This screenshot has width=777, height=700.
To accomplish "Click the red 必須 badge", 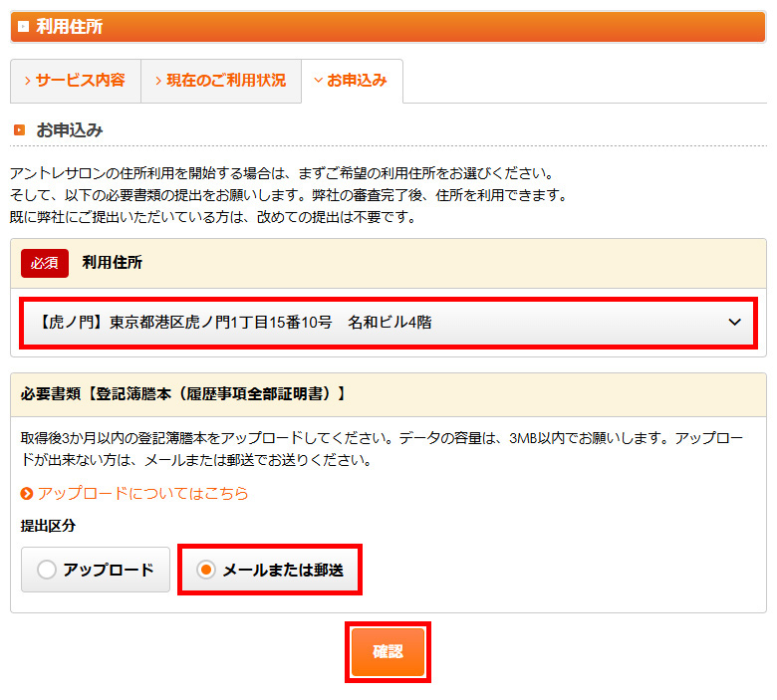I will [x=45, y=263].
